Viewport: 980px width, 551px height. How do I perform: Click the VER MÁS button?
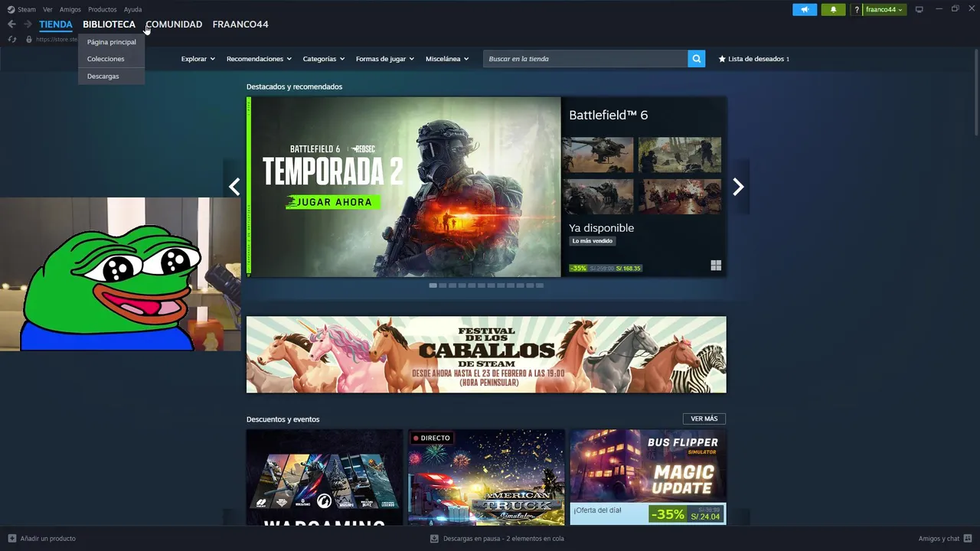(x=704, y=419)
